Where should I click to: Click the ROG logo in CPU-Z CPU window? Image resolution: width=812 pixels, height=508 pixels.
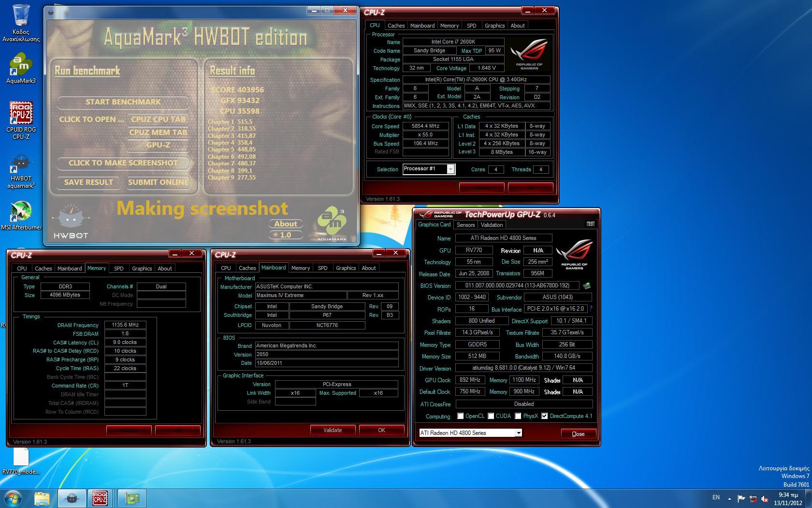[x=529, y=54]
